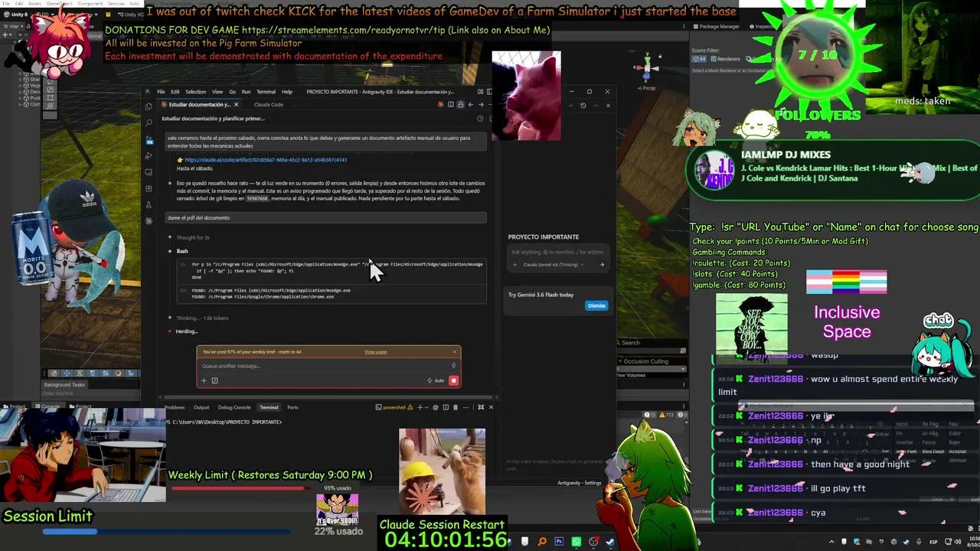Open the Run menu in Antigravity IDE

pos(246,92)
